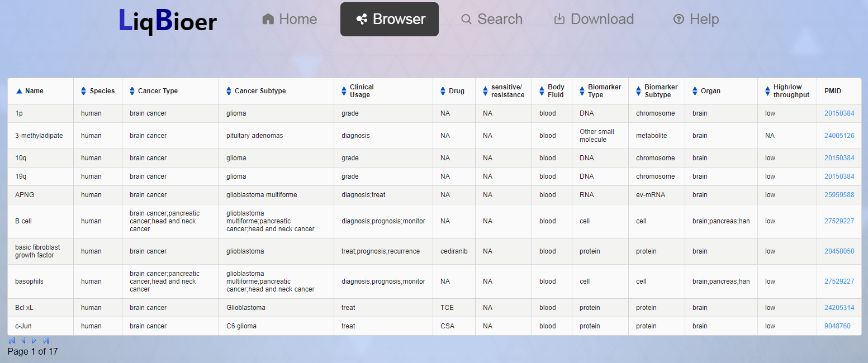Open PMID link 25959588
This screenshot has height=363, width=868.
pos(839,195)
